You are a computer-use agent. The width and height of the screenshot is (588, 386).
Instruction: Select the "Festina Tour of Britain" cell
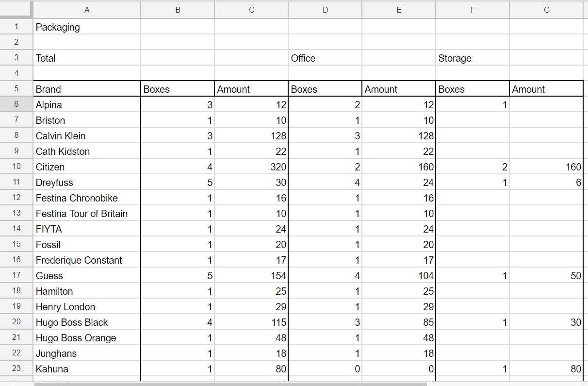[x=87, y=214]
